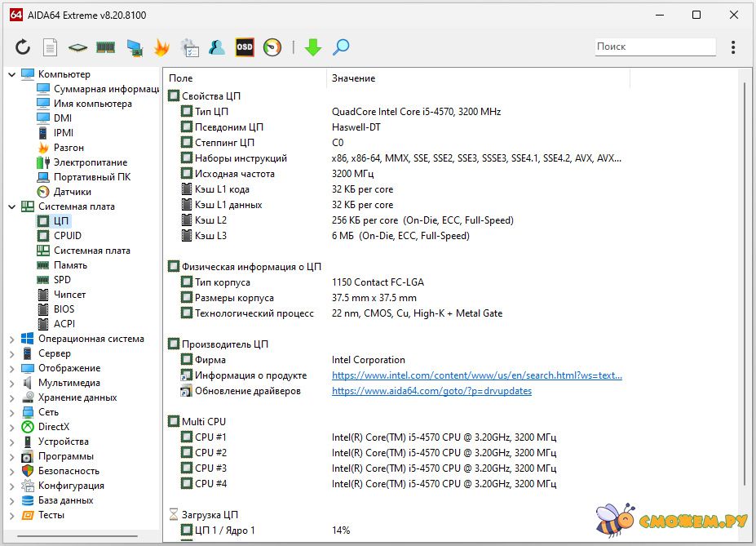Click the magnifier search icon in toolbar
Viewport: 756px width, 546px height.
point(341,47)
